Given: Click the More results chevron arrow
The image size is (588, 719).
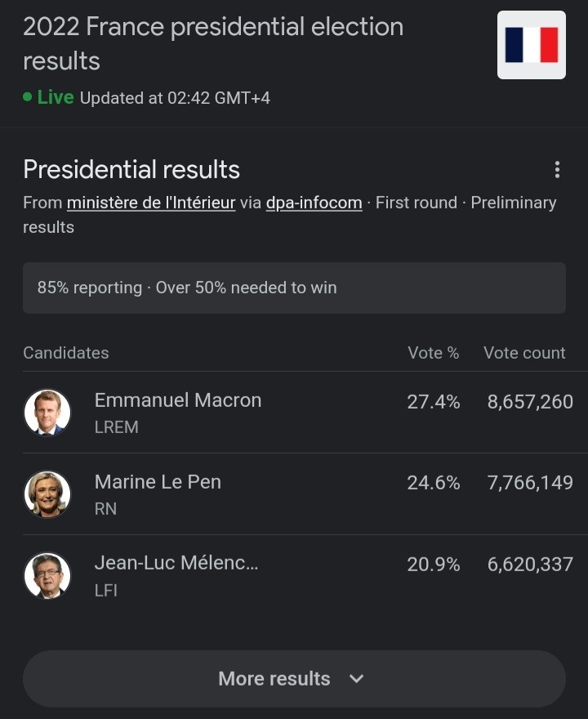Looking at the screenshot, I should pyautogui.click(x=356, y=679).
